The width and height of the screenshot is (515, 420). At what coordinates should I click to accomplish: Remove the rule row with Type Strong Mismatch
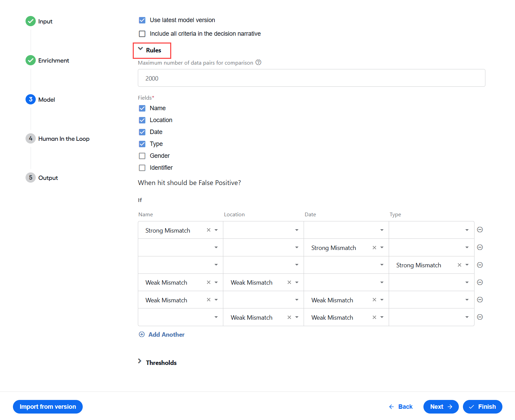pyautogui.click(x=480, y=265)
